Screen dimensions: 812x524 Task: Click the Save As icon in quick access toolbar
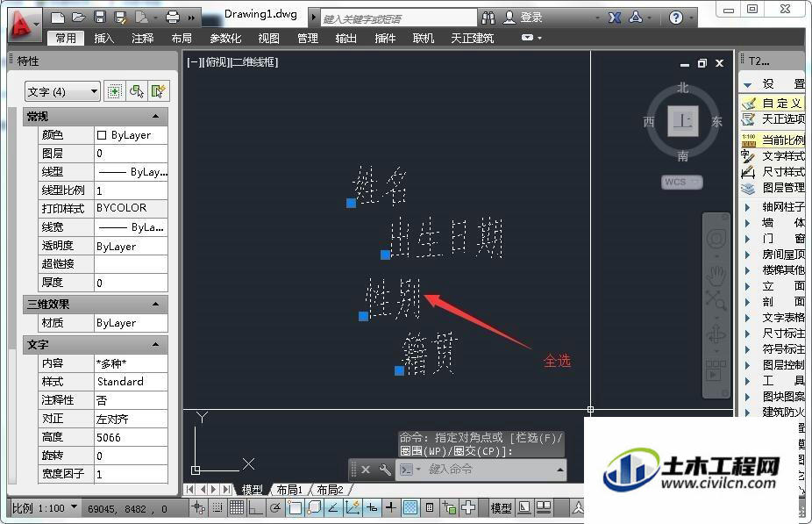121,18
